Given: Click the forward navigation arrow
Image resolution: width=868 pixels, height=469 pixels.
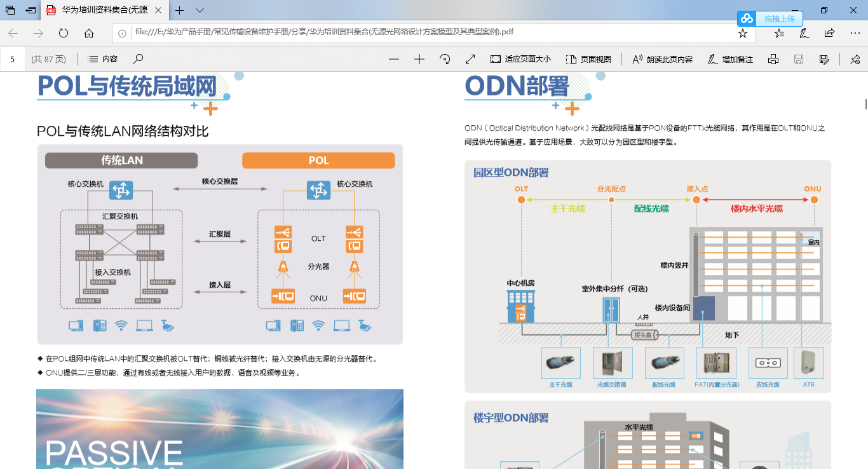Looking at the screenshot, I should (x=39, y=33).
